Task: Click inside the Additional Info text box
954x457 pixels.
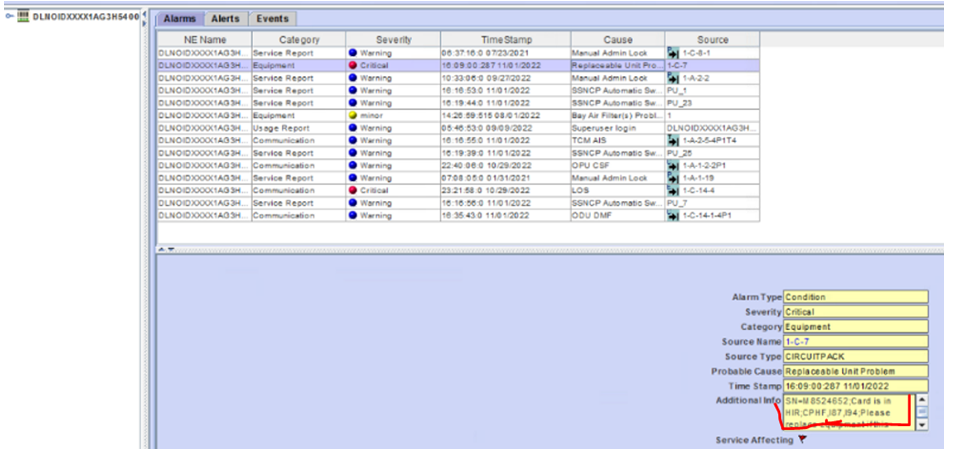Action: click(x=849, y=412)
